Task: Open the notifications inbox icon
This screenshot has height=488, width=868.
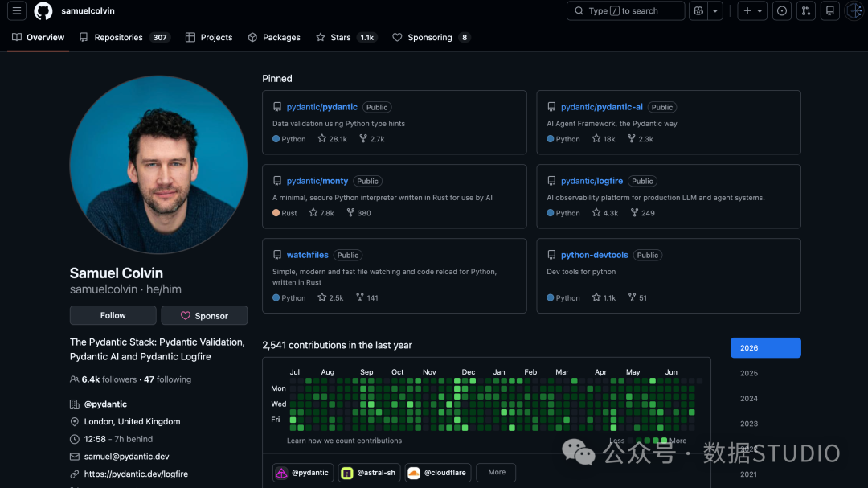Action: point(829,10)
